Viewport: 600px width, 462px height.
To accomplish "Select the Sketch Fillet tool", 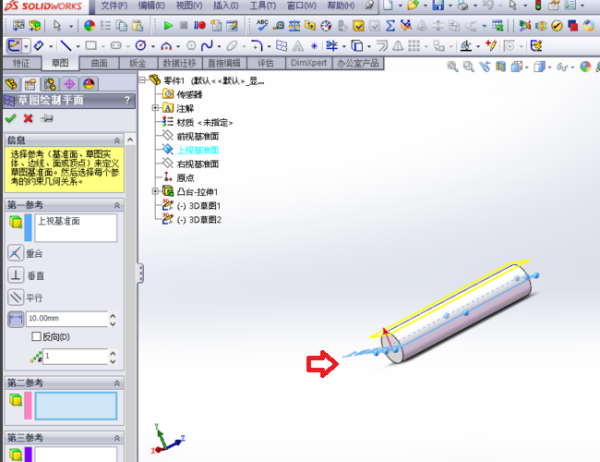I will pyautogui.click(x=257, y=46).
